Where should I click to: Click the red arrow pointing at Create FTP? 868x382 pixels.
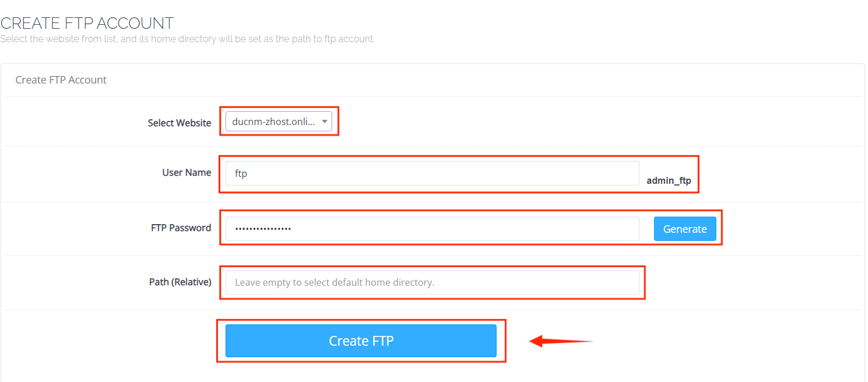(561, 341)
